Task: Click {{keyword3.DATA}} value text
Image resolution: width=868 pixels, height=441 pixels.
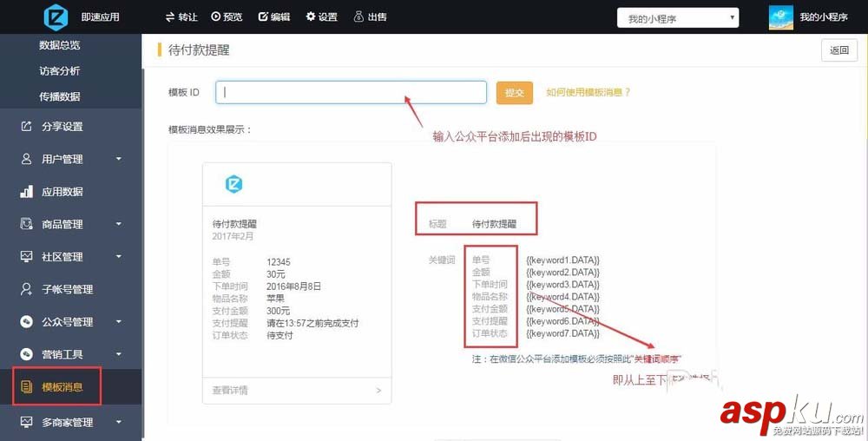Action: pos(563,285)
